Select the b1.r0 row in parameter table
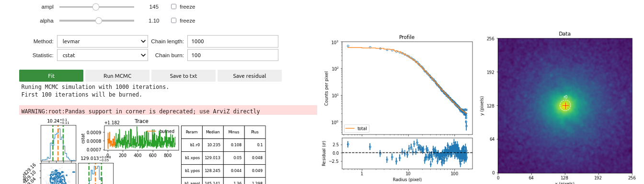The image size is (644, 184). 223,145
